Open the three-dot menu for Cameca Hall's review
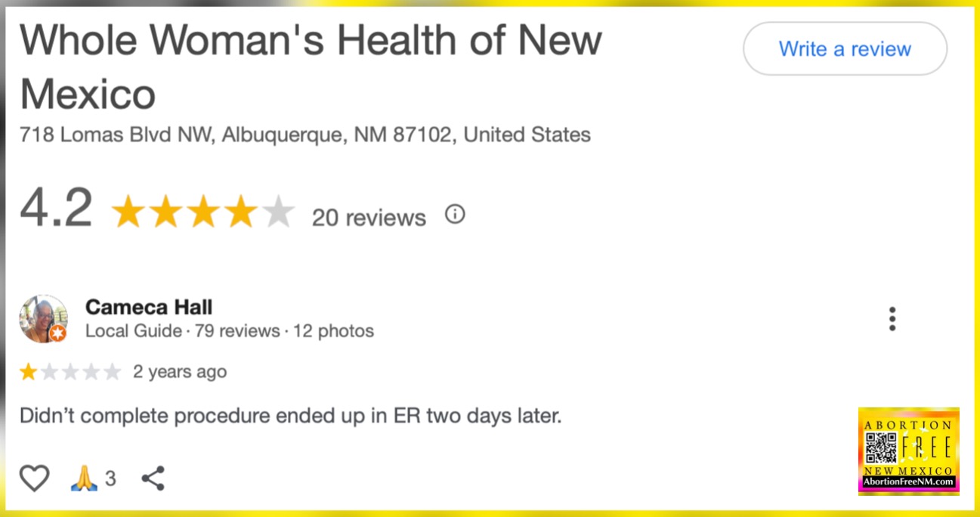The image size is (980, 517). click(x=892, y=319)
